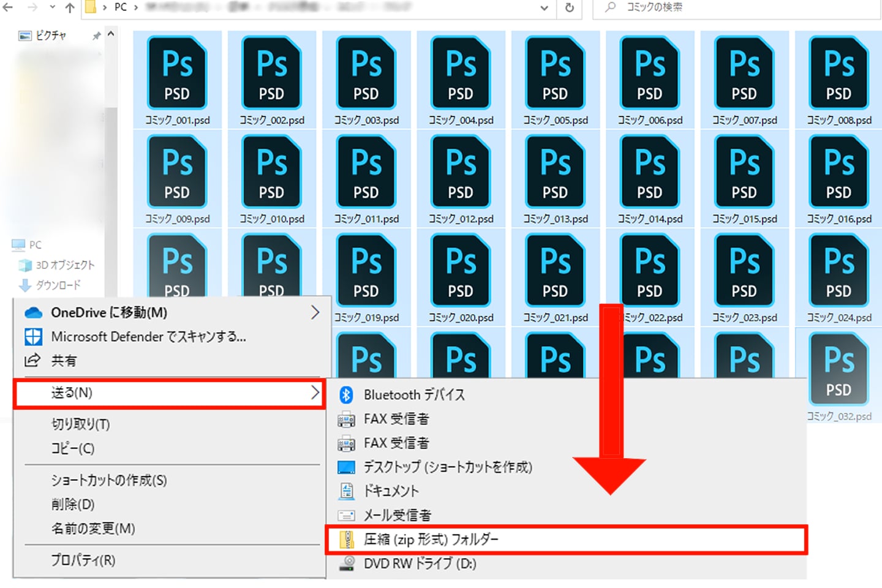
Task: Click the up arrow navigation button
Action: click(x=70, y=8)
